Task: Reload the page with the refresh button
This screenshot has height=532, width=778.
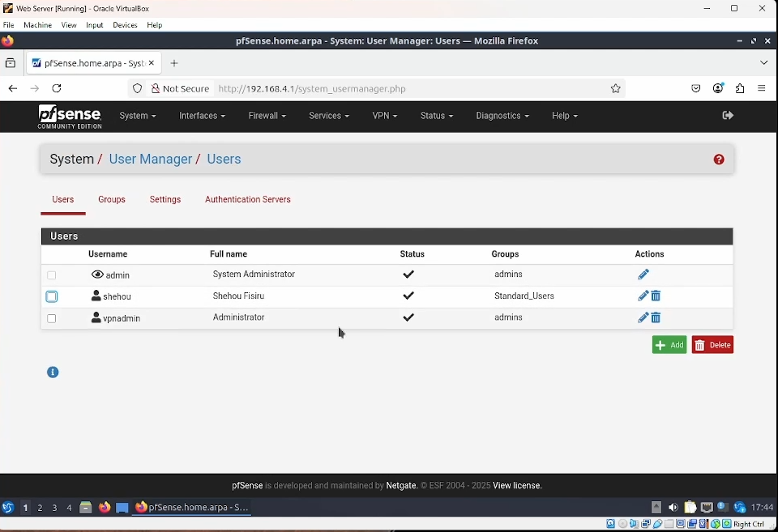Action: pos(57,89)
